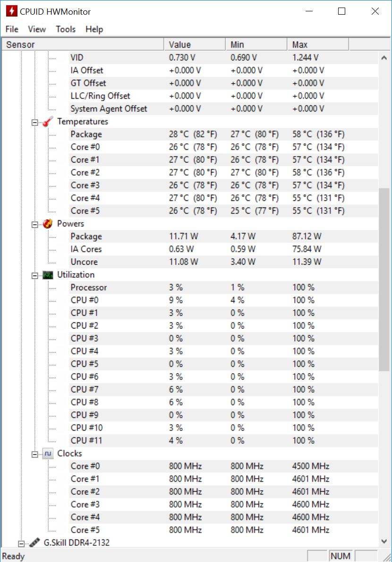392x562 pixels.
Task: Collapse the Powers tree node
Action: [34, 224]
